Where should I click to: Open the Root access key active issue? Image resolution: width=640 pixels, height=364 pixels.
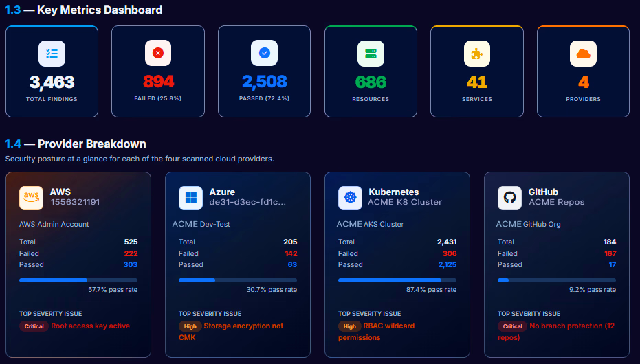91,326
